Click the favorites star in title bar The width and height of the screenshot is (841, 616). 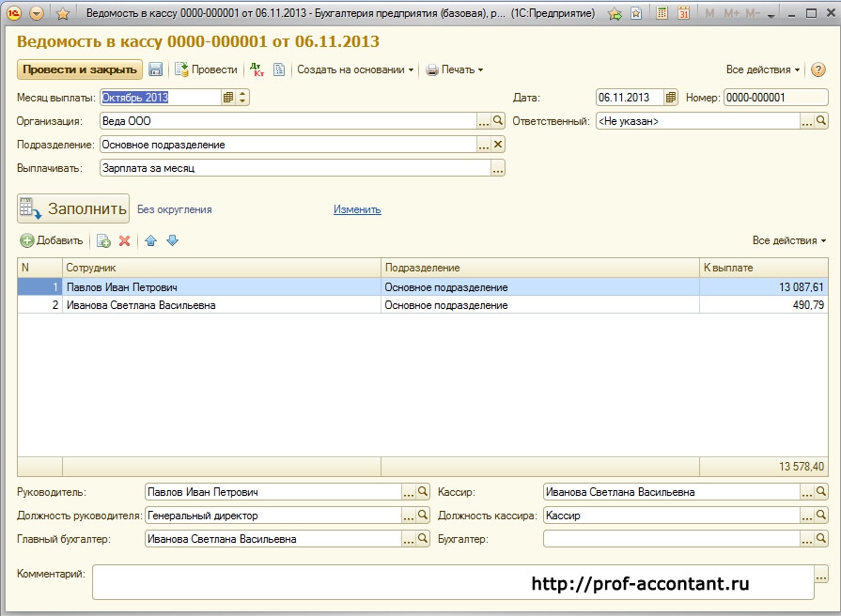63,13
